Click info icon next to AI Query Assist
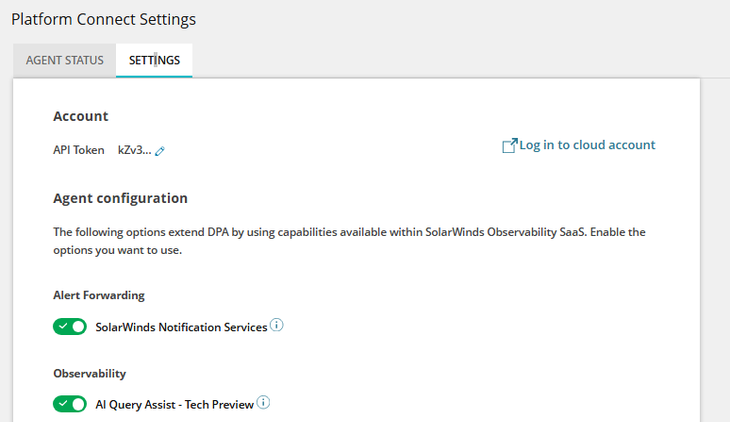Viewport: 730px width, 422px height. click(264, 402)
